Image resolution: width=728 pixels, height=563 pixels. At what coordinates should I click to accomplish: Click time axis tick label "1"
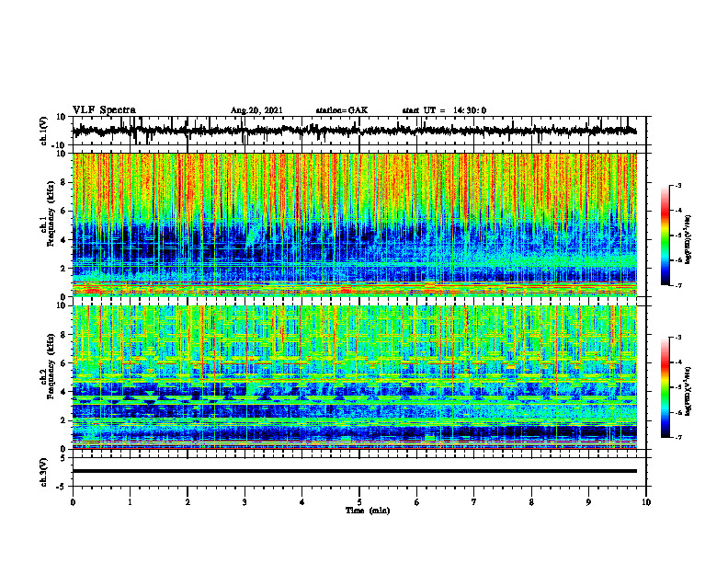pos(130,502)
